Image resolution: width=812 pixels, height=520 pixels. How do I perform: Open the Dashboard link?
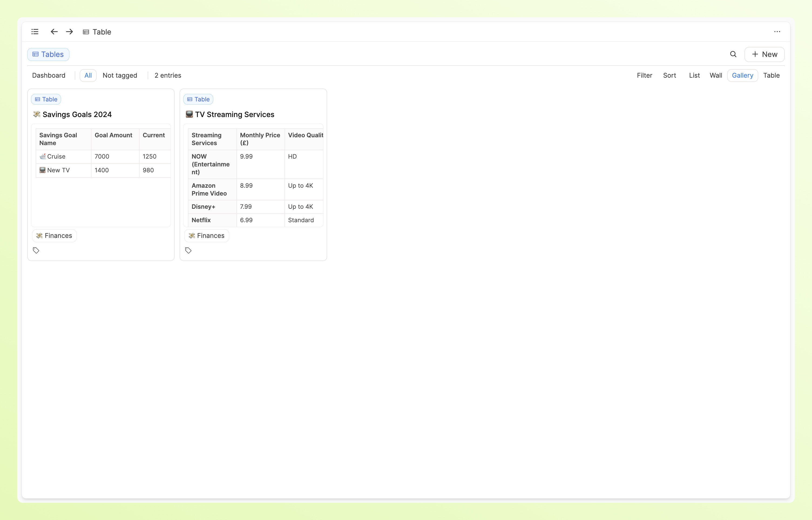tap(49, 75)
